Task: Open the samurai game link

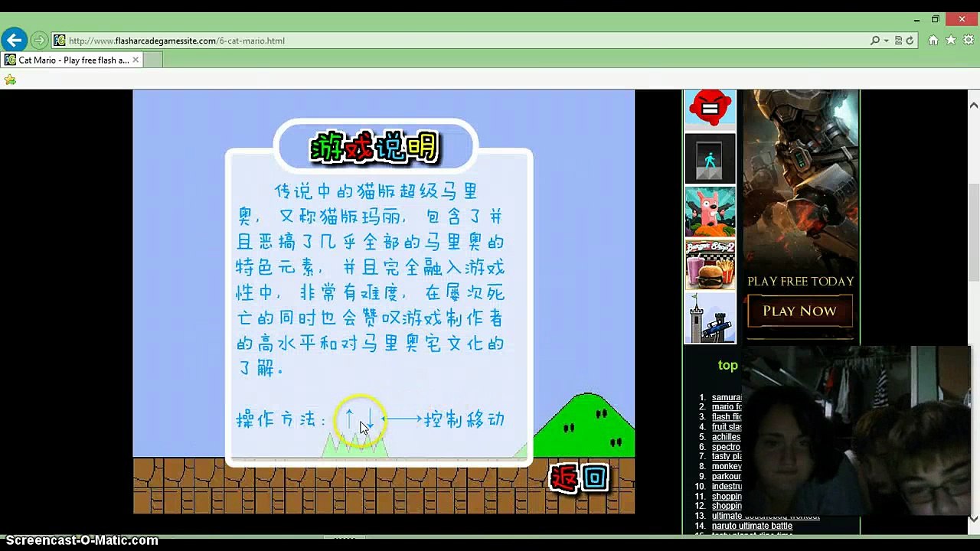Action: 727,397
